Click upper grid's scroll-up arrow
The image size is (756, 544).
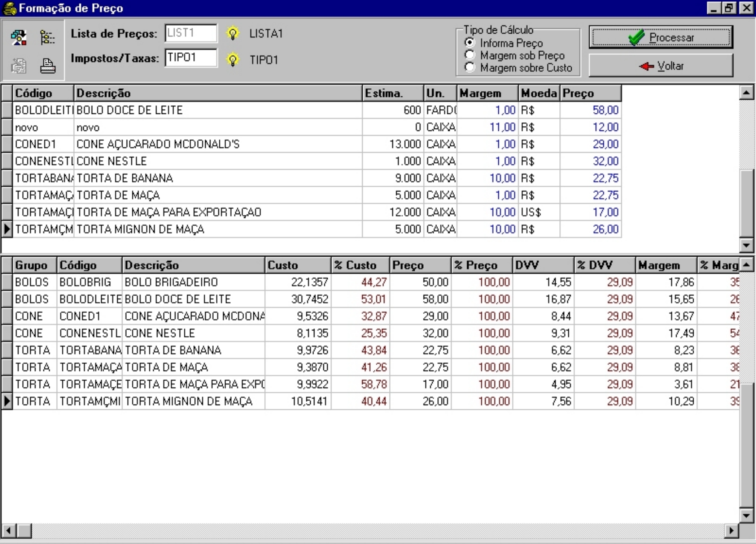pos(746,93)
